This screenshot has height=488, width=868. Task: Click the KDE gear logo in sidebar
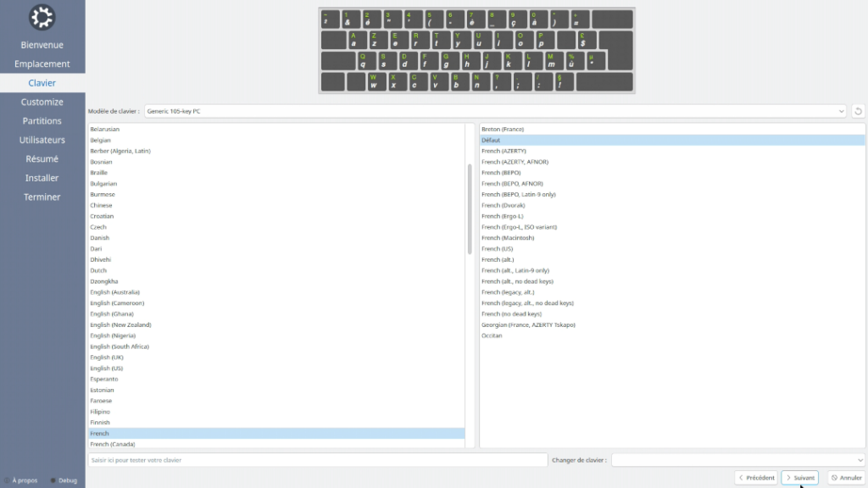tap(42, 18)
